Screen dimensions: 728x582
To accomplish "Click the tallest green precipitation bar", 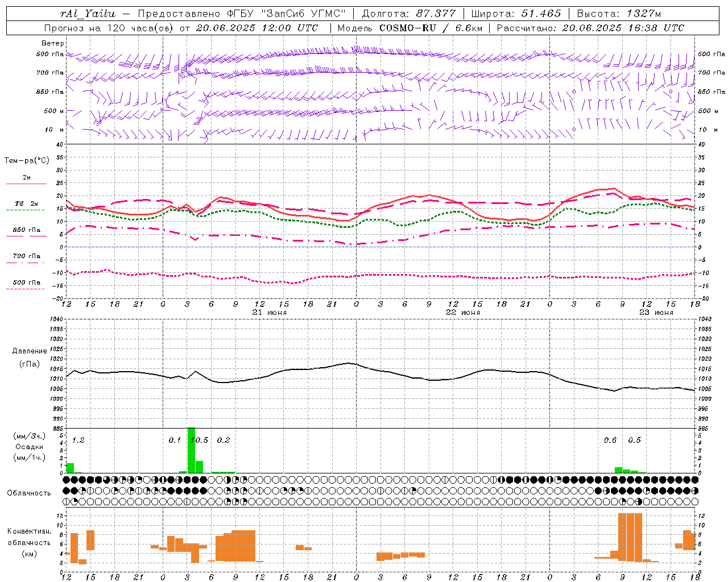I will click(x=191, y=450).
